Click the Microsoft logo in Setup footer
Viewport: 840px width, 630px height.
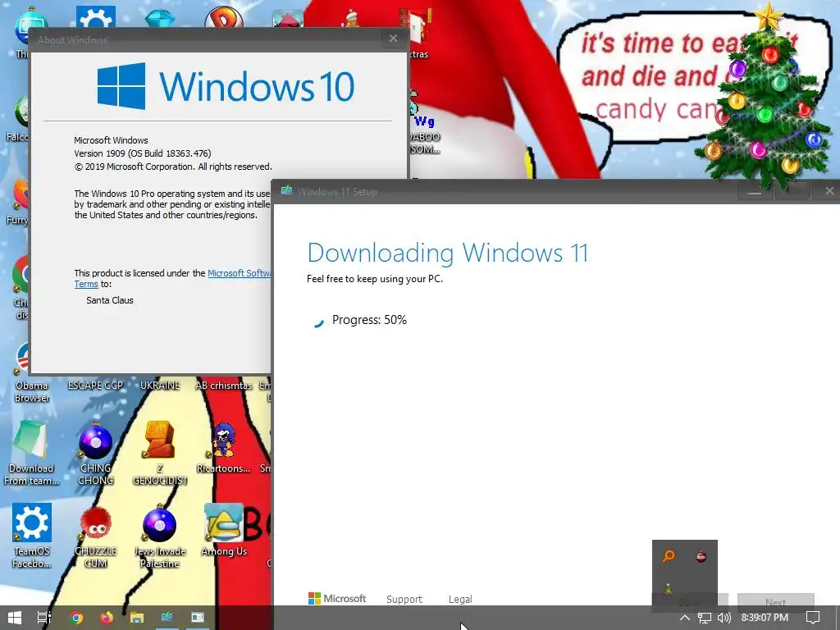tap(337, 598)
